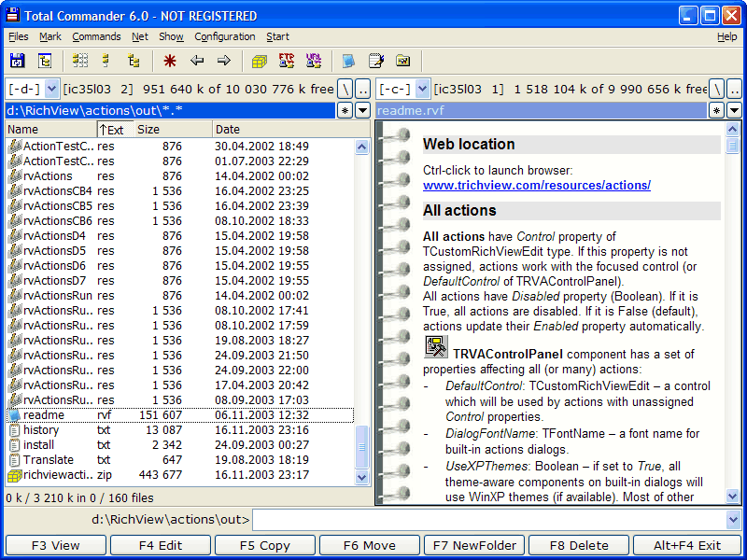Click the left arrow Back toolbar icon
This screenshot has width=747, height=560.
(x=197, y=62)
